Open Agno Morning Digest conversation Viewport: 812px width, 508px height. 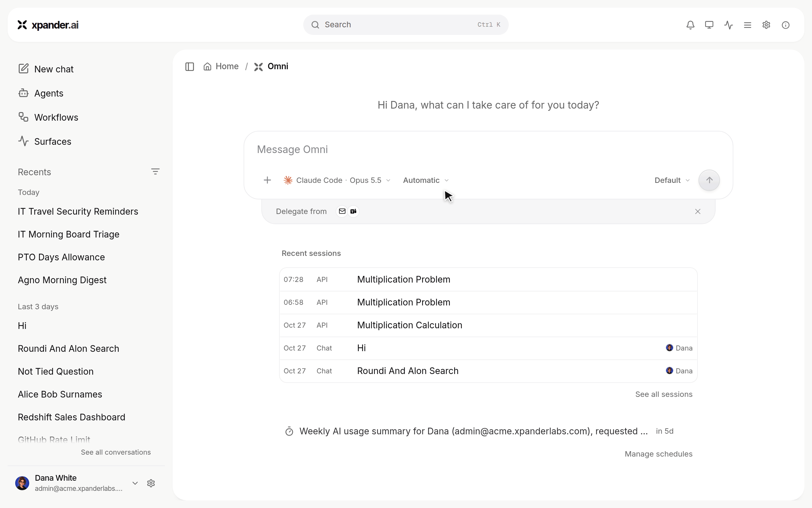click(x=62, y=280)
